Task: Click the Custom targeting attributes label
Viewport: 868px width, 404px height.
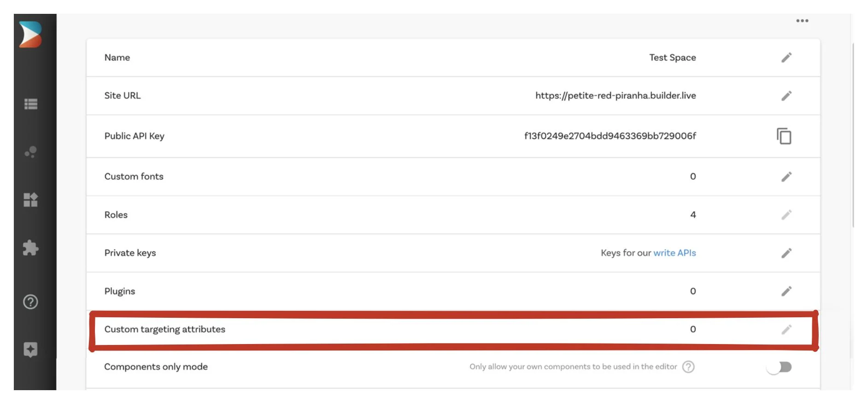Action: coord(164,329)
